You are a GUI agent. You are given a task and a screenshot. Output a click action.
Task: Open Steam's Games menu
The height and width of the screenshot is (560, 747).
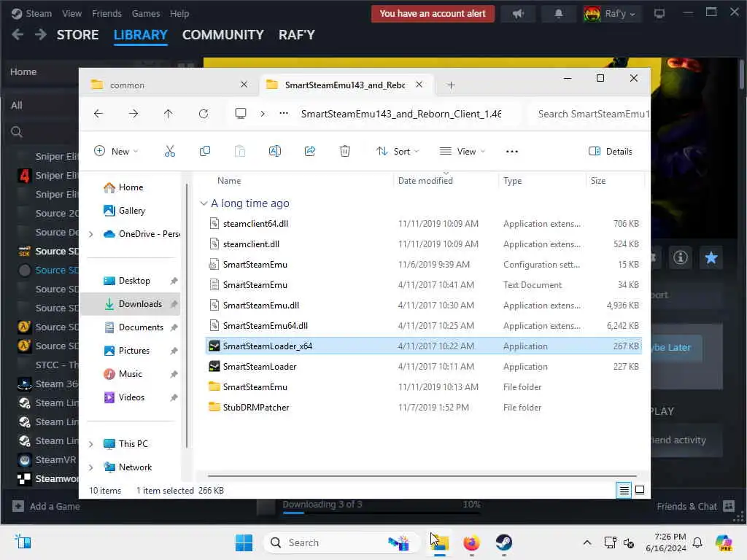coord(146,14)
